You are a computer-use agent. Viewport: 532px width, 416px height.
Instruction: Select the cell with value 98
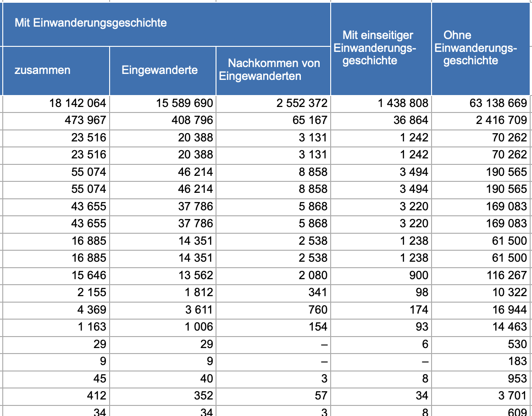381,293
